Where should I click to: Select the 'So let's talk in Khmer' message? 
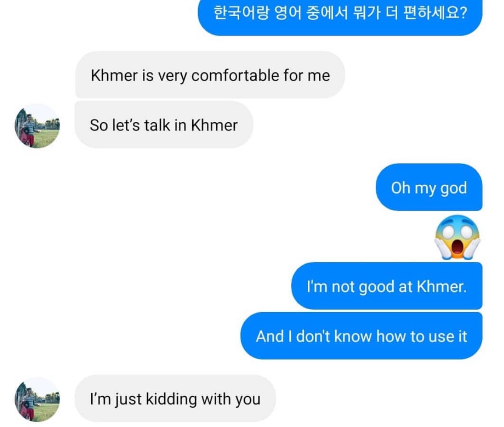164,125
